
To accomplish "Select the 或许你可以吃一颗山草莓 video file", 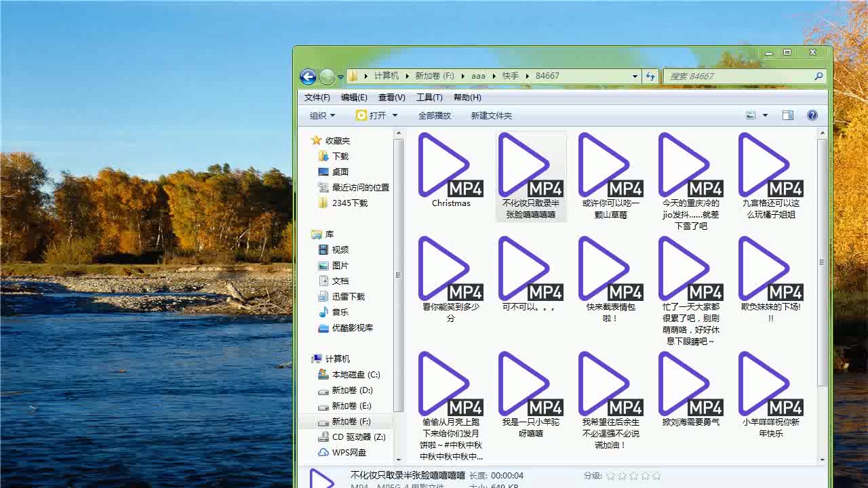I will pos(611,176).
